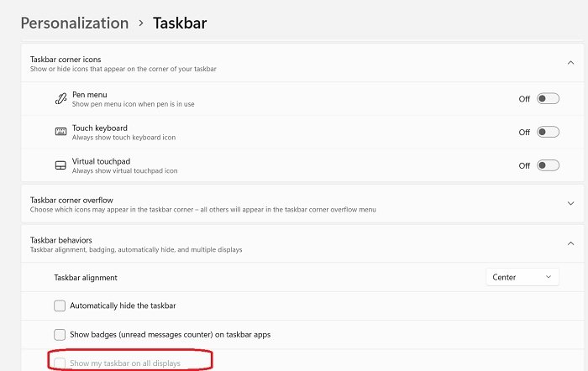Viewport: 588px width, 371px height.
Task: Click the Virtual touchpad icon
Action: pos(60,165)
